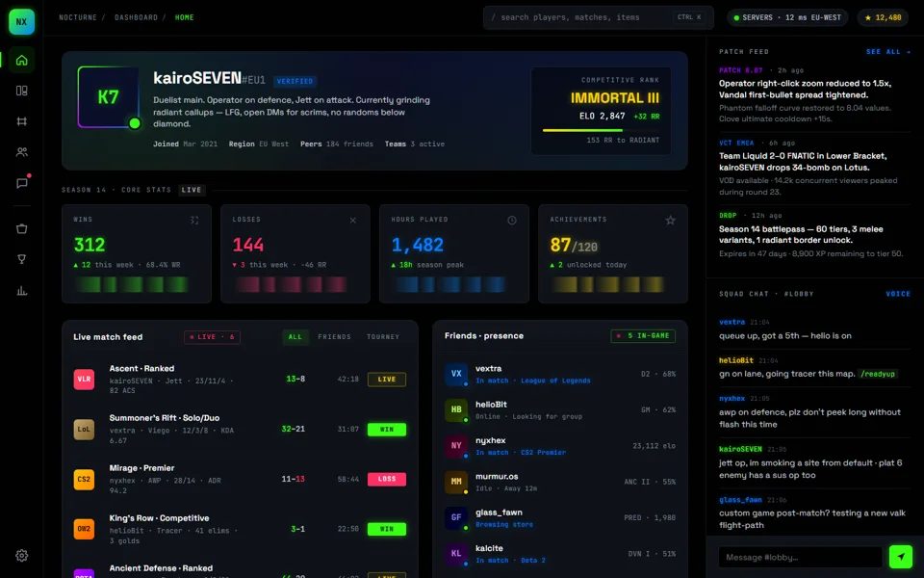Open the settings gear icon
Image resolution: width=924 pixels, height=578 pixels.
tap(22, 556)
